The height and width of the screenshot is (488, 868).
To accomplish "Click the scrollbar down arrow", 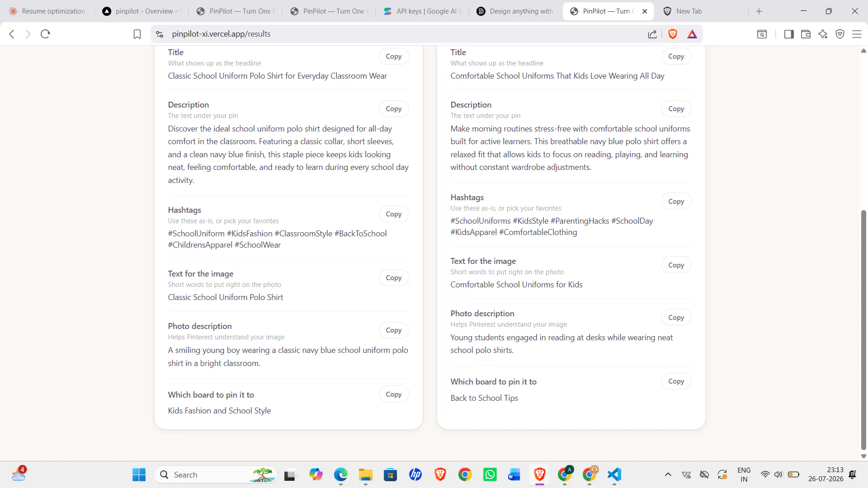I will pyautogui.click(x=863, y=456).
